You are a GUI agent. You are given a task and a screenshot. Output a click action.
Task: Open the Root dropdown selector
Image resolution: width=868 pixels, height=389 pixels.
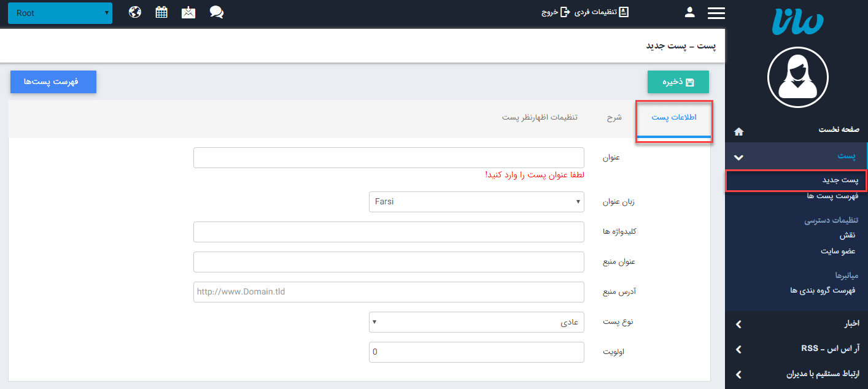[60, 13]
